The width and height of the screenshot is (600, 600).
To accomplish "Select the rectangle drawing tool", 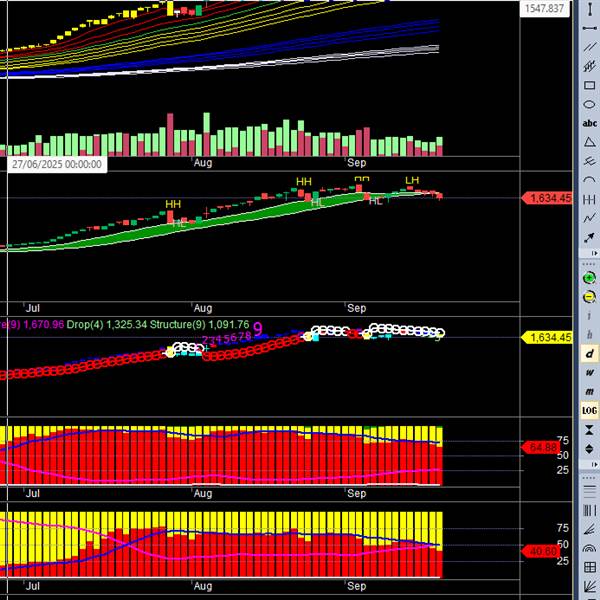I will pos(589,85).
